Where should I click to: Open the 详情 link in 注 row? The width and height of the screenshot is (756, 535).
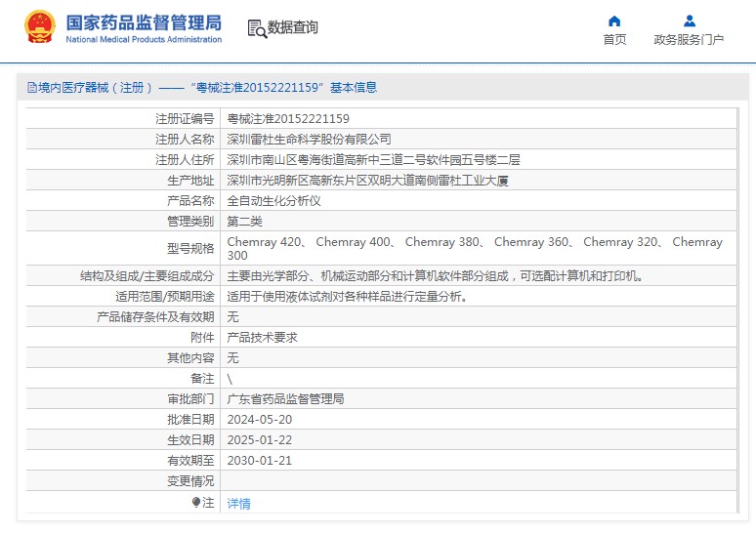coord(238,504)
